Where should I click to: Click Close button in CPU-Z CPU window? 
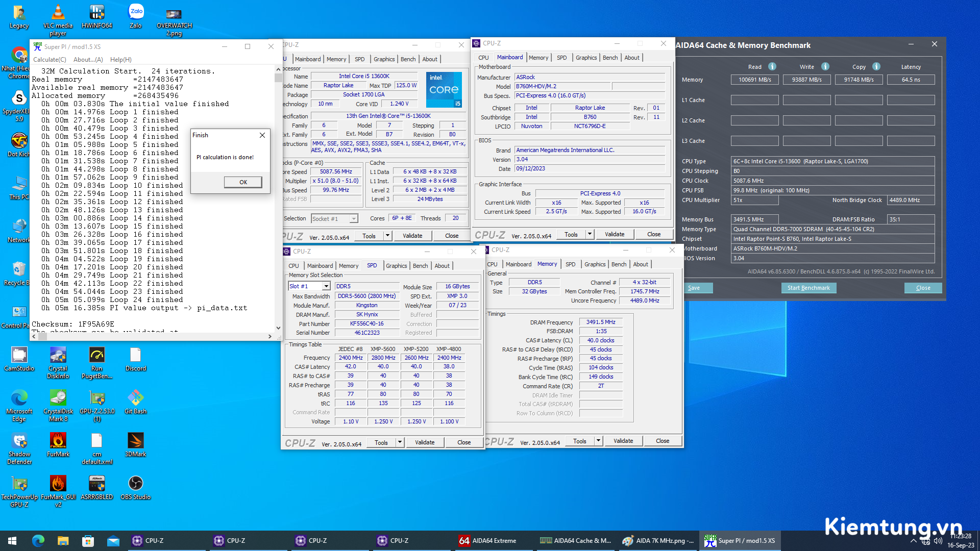(x=452, y=236)
